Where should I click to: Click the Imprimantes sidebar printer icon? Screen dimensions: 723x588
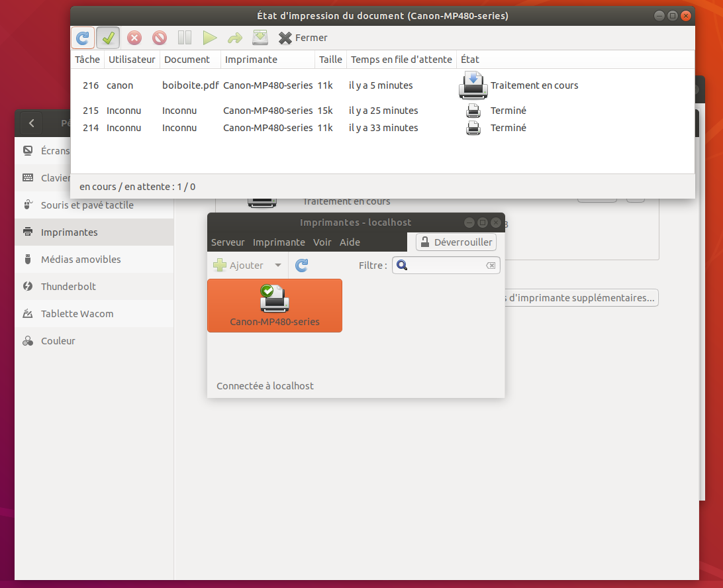28,232
